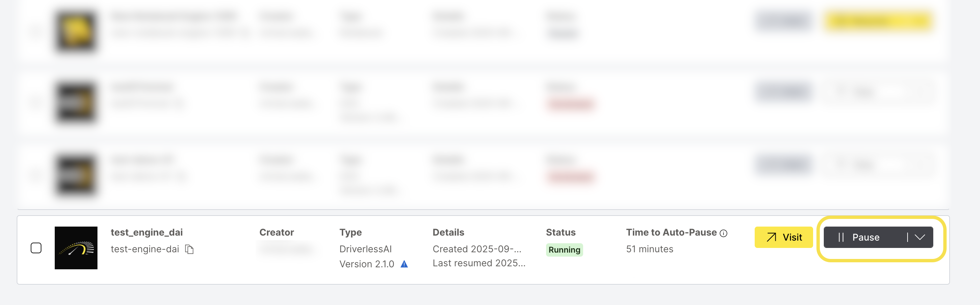Screen dimensions: 980x305
Task: Click the blurred yellow engine logo
Action: (x=76, y=31)
